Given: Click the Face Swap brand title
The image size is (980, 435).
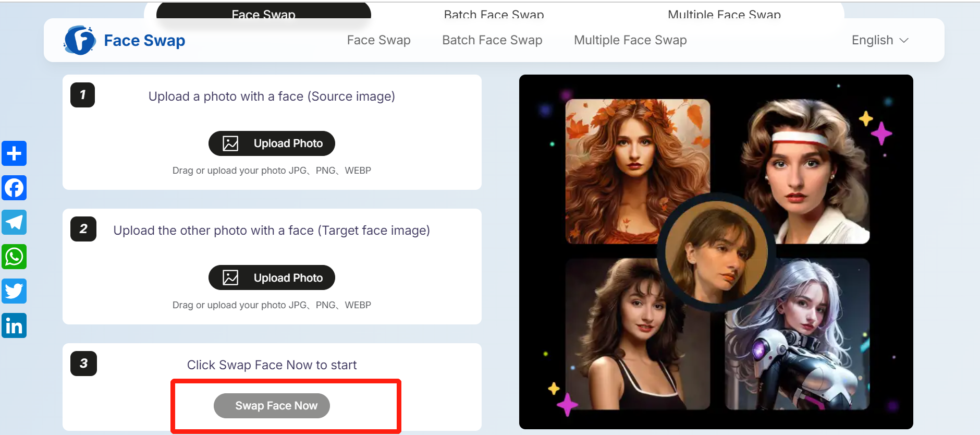Looking at the screenshot, I should (144, 40).
